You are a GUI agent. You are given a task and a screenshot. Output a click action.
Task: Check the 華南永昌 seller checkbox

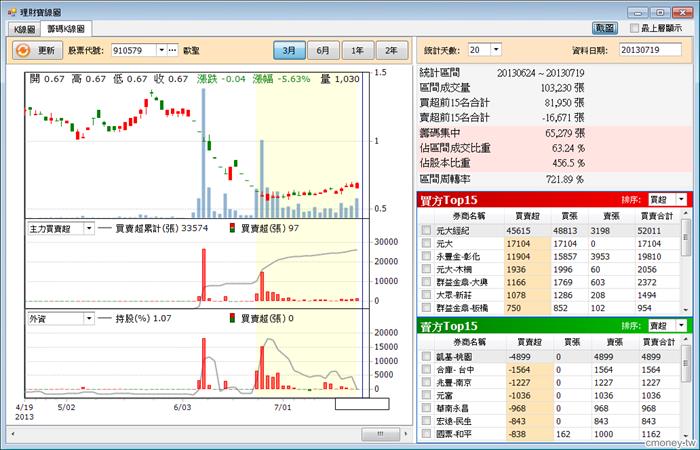[x=426, y=408]
